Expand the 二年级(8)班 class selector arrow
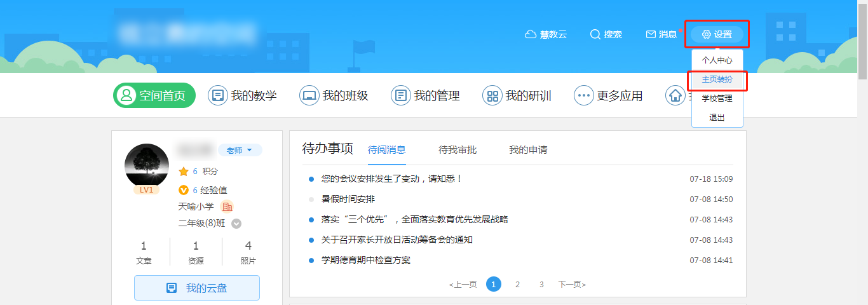 [x=236, y=224]
